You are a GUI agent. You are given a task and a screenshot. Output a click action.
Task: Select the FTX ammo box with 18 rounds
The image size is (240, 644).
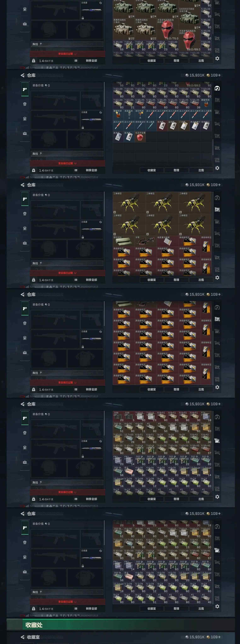(x=206, y=417)
